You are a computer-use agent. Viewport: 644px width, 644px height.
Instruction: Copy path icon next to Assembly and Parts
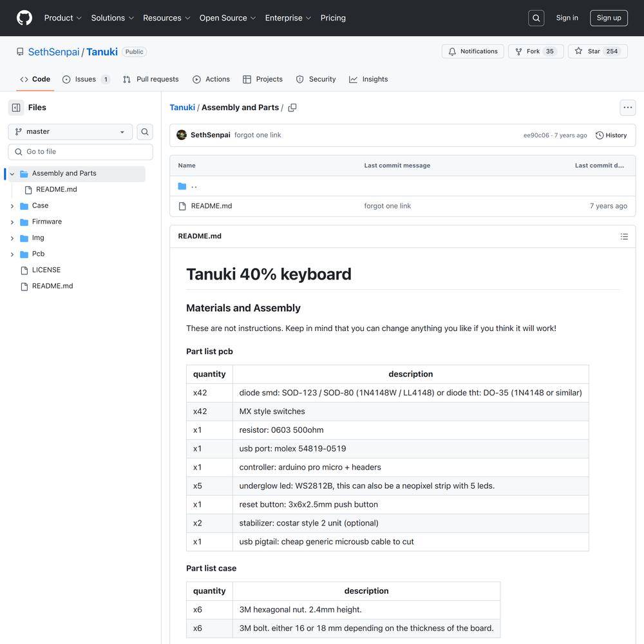click(x=292, y=108)
